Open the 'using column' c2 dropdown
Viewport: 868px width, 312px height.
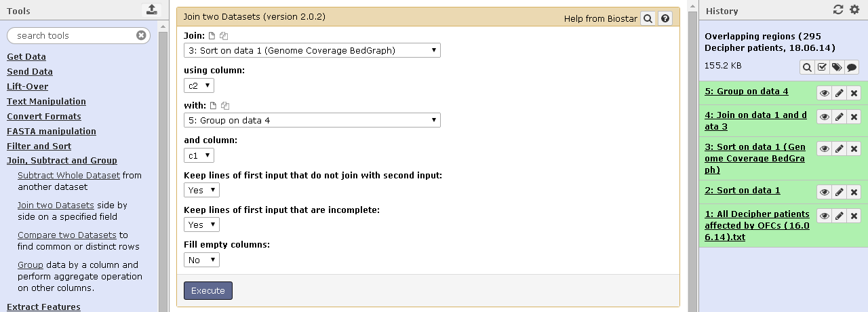tap(199, 85)
